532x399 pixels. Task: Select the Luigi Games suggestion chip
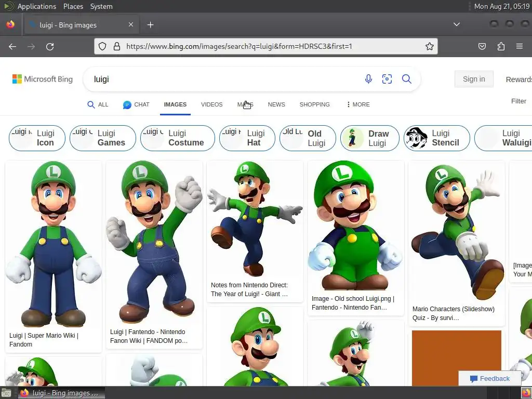coord(103,138)
